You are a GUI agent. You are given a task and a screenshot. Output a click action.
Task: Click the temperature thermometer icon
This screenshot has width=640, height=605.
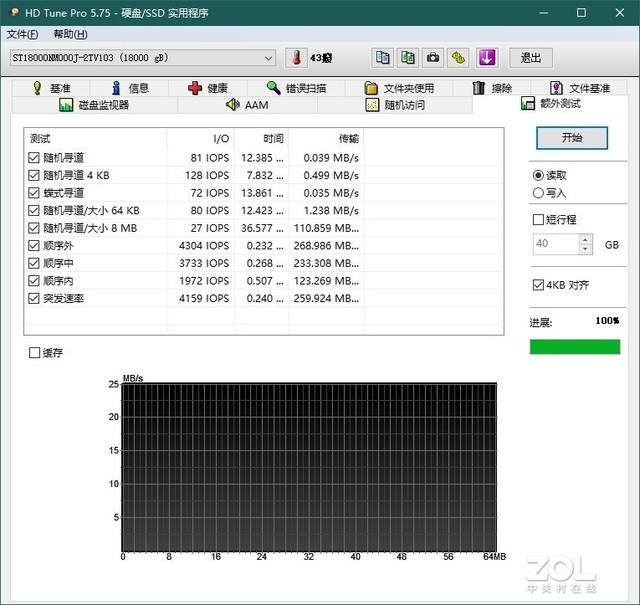(296, 58)
